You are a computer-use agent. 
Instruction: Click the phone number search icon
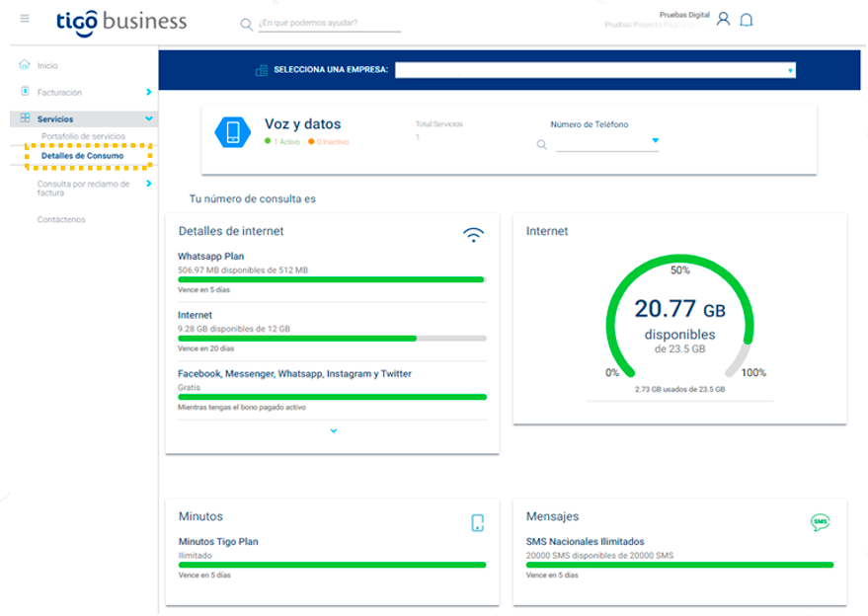tap(541, 144)
